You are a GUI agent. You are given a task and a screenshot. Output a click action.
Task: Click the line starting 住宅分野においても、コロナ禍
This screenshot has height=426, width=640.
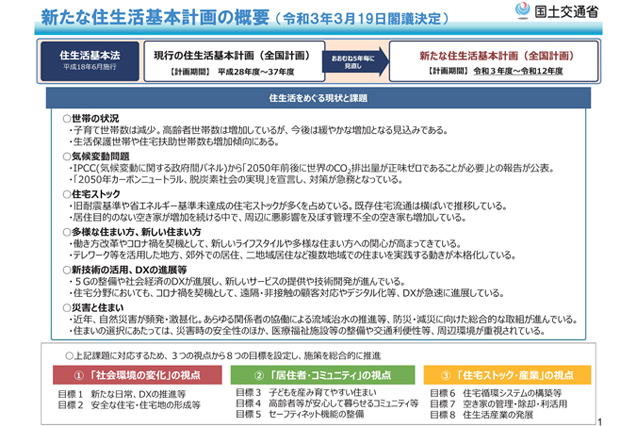pyautogui.click(x=287, y=293)
